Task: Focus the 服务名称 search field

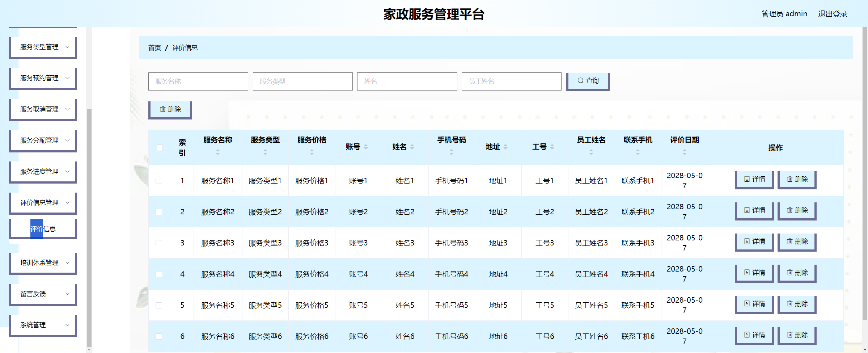Action: pos(198,81)
